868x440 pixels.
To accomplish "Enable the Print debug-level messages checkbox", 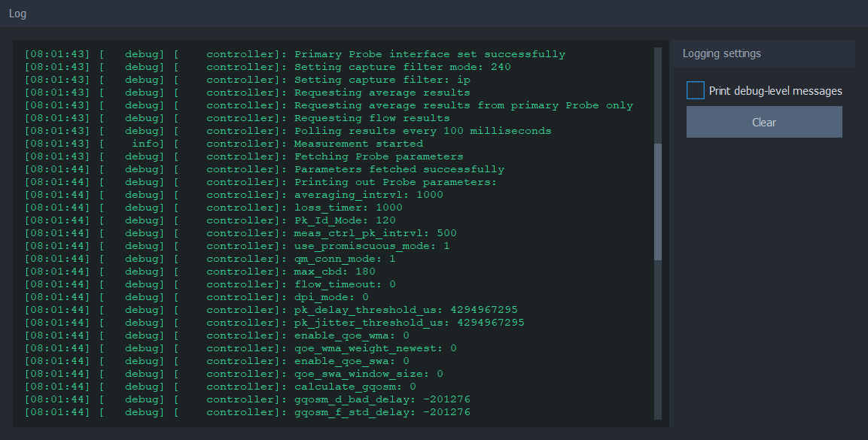I will click(696, 90).
